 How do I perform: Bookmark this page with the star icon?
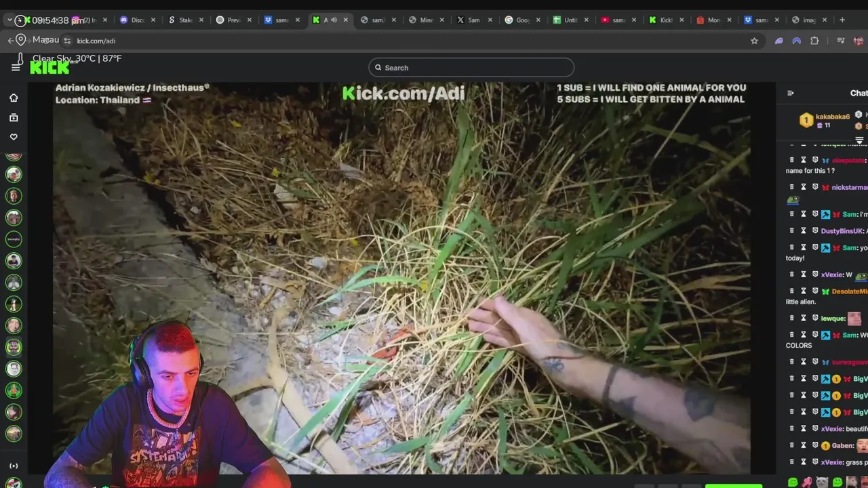pos(754,41)
